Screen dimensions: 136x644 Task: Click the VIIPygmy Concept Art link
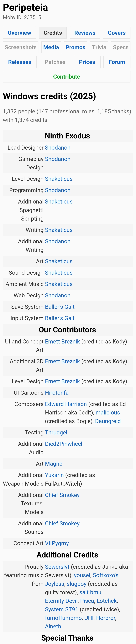57,543
